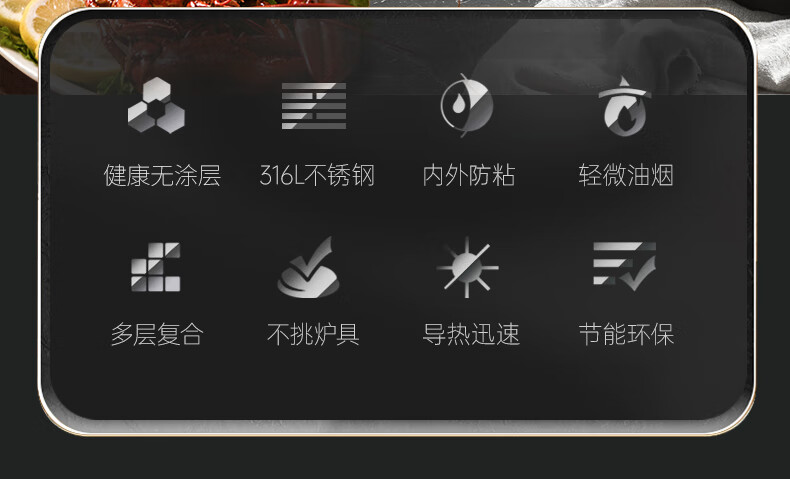The image size is (790, 479).
Task: Click the 轻微油烟 text
Action: click(626, 175)
